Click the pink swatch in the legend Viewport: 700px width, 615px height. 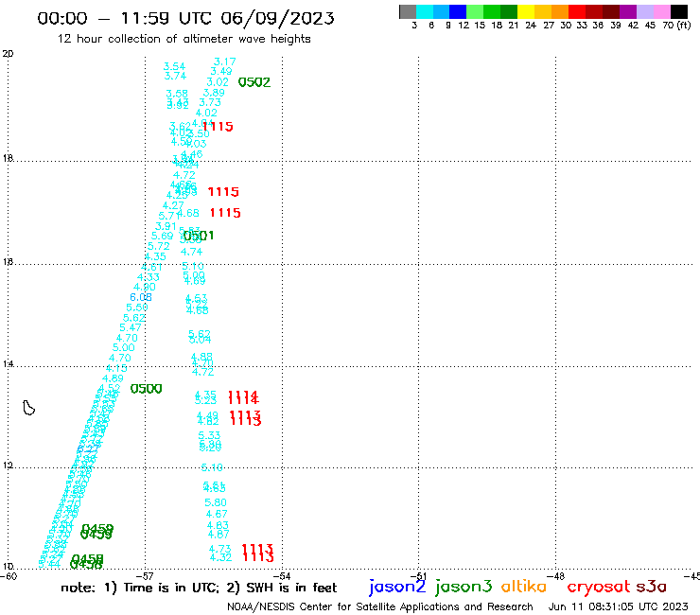[661, 11]
